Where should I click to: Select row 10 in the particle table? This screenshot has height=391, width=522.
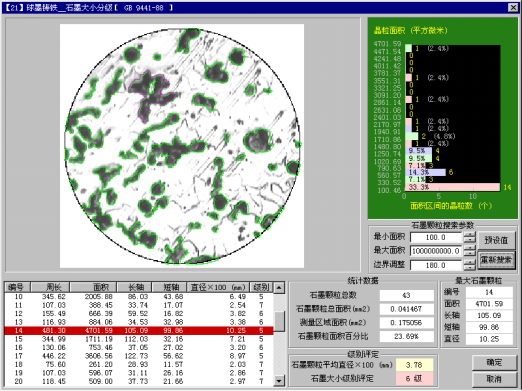[139, 297]
